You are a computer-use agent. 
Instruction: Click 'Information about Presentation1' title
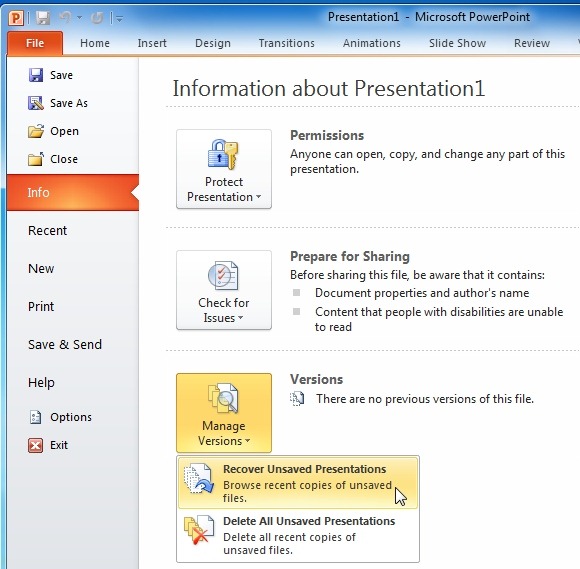(x=329, y=89)
